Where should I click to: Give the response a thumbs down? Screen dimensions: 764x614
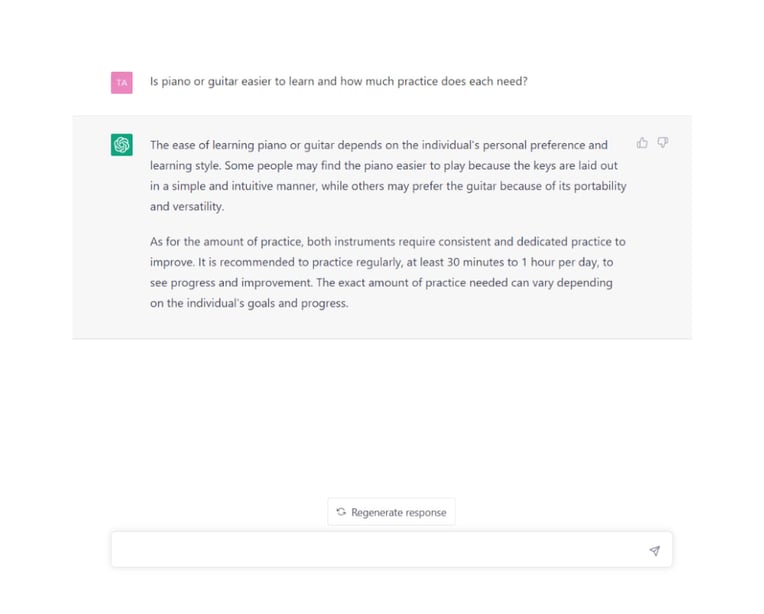pyautogui.click(x=663, y=143)
